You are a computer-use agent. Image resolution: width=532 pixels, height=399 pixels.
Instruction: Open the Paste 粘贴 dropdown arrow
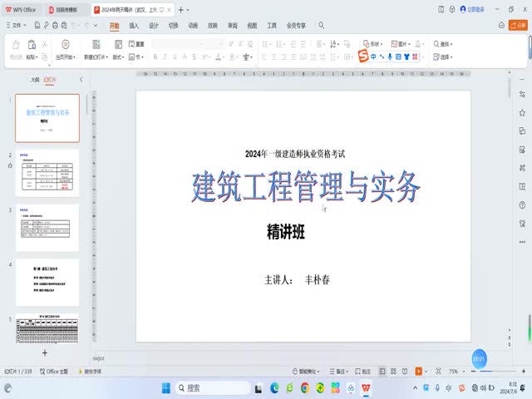[x=37, y=57]
